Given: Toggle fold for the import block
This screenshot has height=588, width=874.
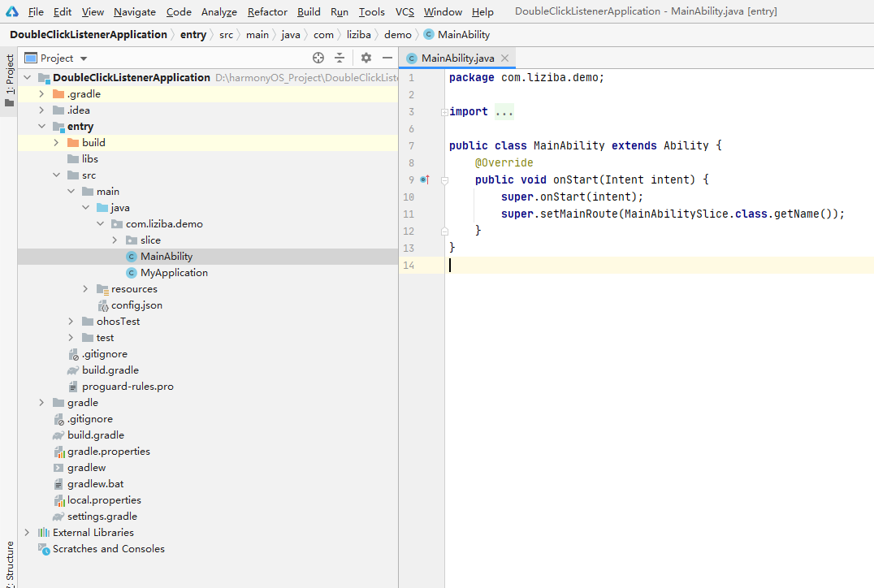Looking at the screenshot, I should pyautogui.click(x=444, y=112).
